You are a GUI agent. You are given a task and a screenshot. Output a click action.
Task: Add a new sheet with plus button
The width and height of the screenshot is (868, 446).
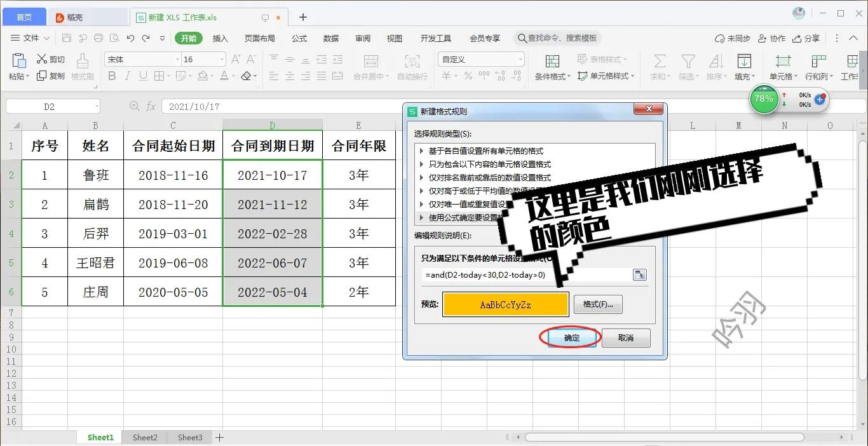pyautogui.click(x=219, y=437)
